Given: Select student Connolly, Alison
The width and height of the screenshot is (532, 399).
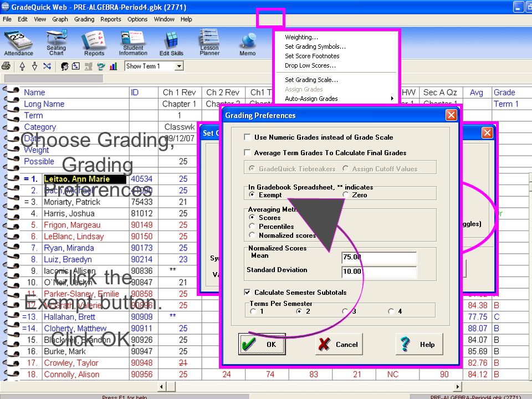Looking at the screenshot, I should coord(71,374).
